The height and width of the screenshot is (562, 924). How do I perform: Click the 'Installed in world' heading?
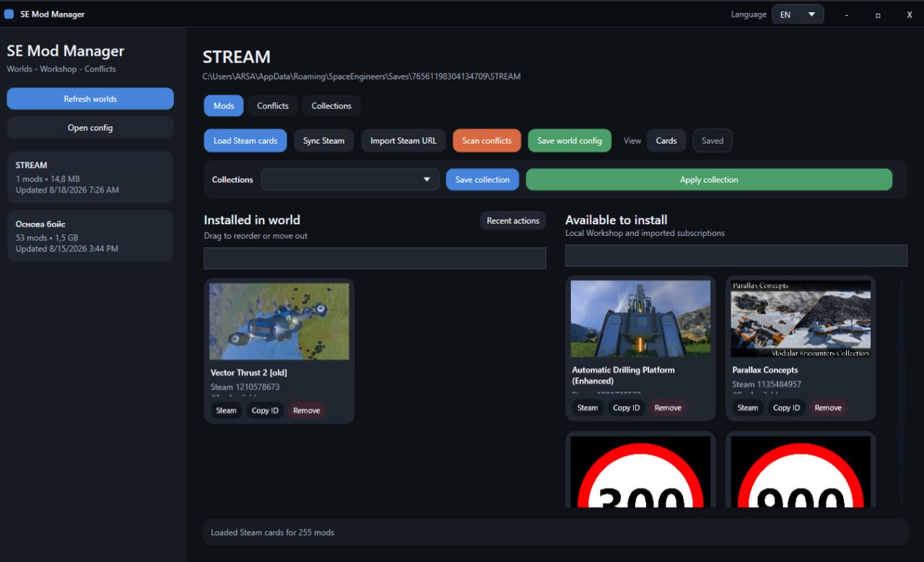point(252,220)
